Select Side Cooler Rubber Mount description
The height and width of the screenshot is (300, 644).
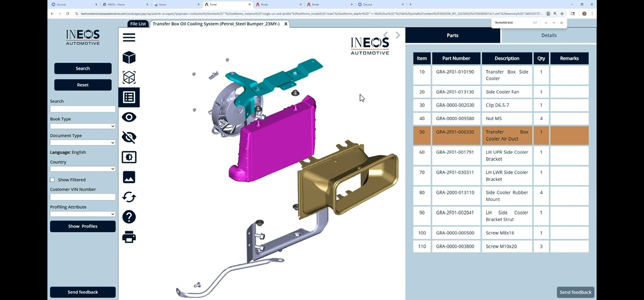pos(507,196)
